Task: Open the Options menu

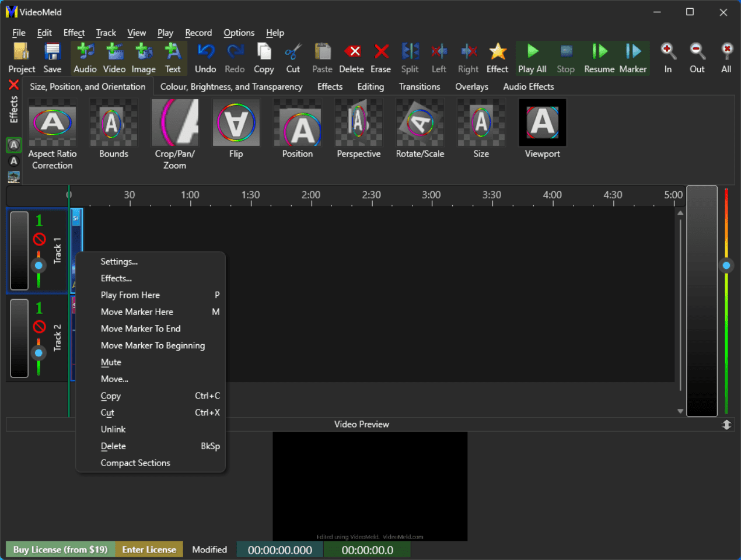Action: [x=239, y=33]
